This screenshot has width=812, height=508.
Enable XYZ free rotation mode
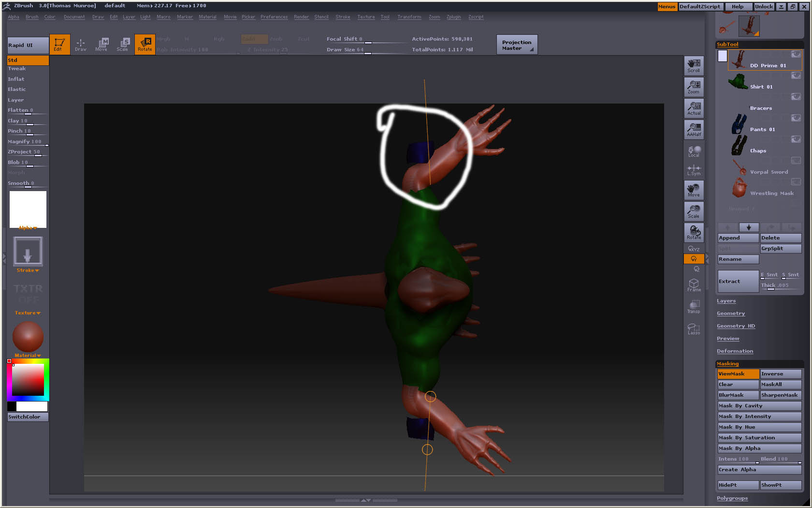[694, 249]
